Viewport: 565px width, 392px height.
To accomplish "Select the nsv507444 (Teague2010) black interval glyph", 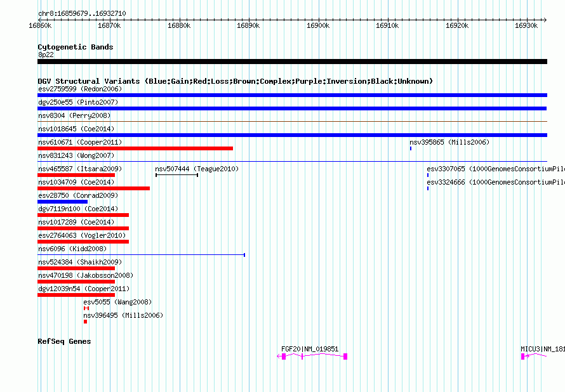I will (x=176, y=175).
